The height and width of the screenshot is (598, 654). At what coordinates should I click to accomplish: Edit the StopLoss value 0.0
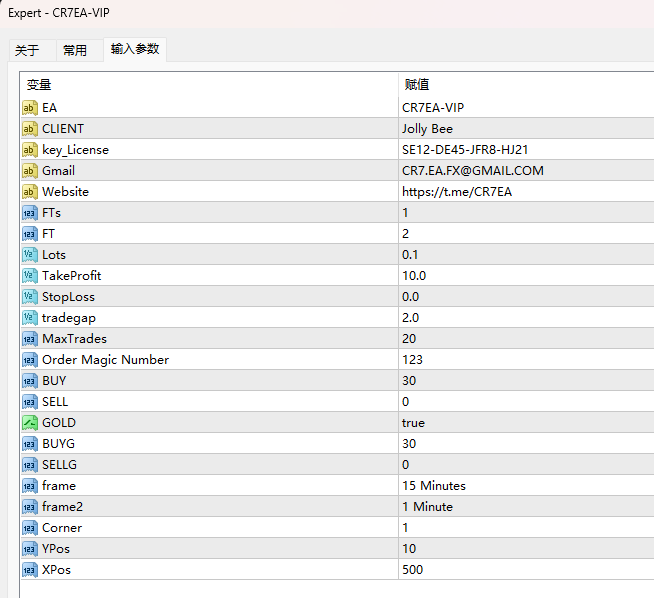526,296
